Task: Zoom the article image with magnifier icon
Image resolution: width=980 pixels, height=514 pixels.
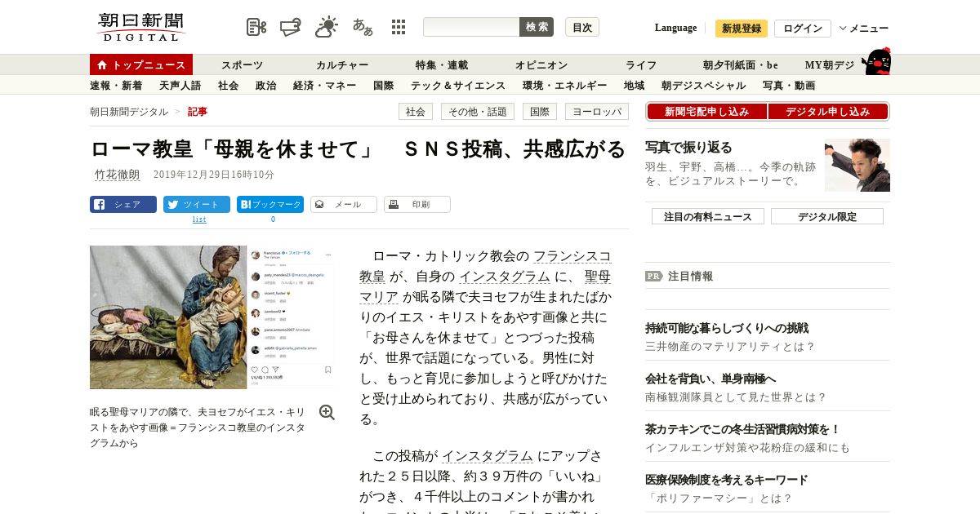Action: click(x=327, y=412)
